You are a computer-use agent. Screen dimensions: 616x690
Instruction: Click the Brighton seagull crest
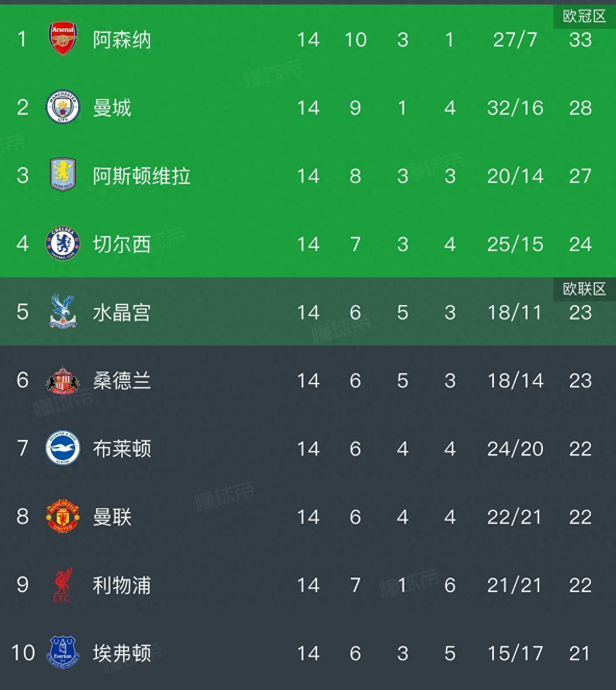[x=62, y=449]
